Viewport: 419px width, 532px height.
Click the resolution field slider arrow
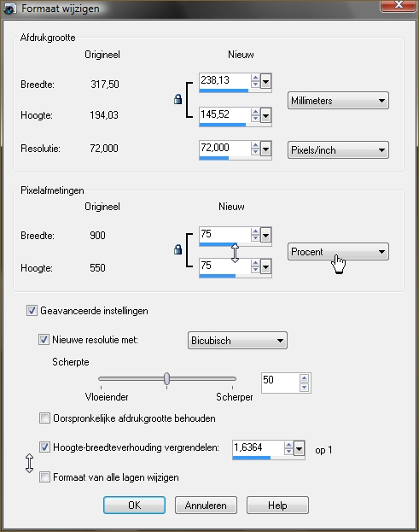pyautogui.click(x=265, y=149)
